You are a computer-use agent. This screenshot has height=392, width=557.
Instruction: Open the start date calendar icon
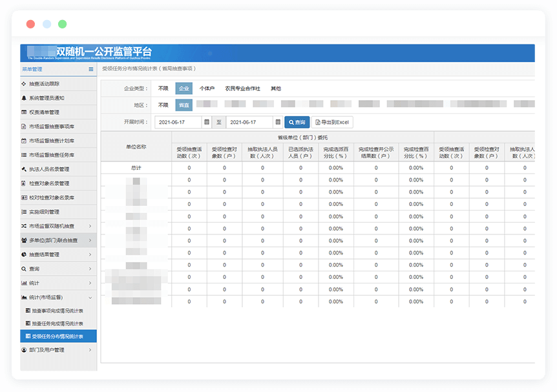(x=207, y=122)
